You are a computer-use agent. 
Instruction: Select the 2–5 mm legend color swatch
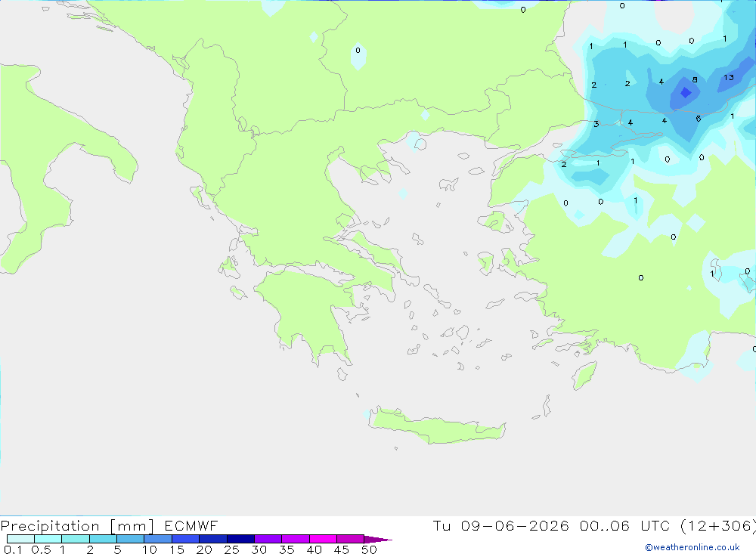click(x=103, y=539)
